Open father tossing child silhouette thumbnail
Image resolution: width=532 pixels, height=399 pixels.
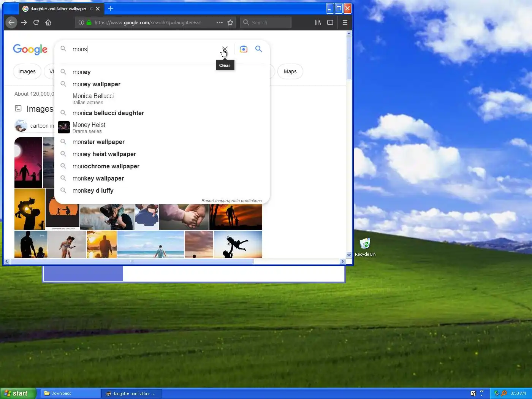[x=238, y=244]
